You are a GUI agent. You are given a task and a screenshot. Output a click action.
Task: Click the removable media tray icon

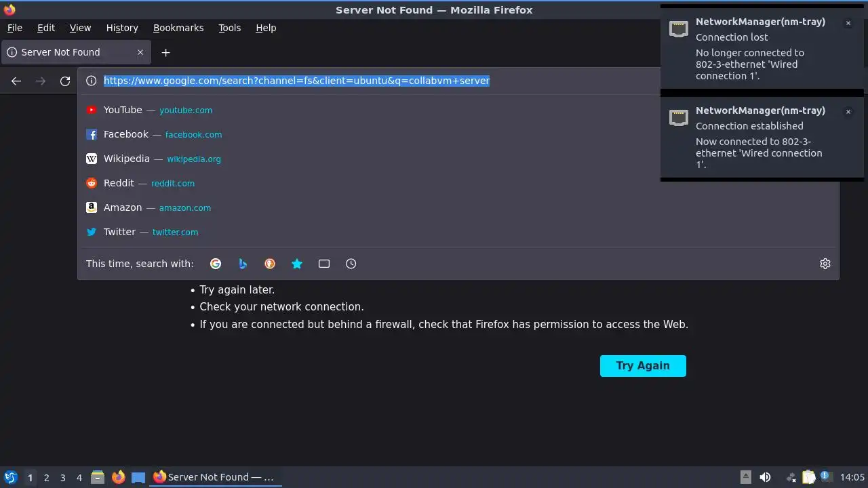[745, 477]
